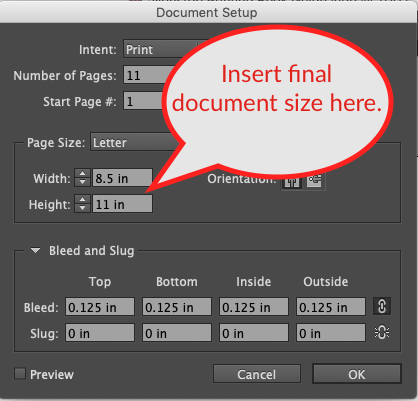418x401 pixels.
Task: Click the Cancel button
Action: pos(257,374)
